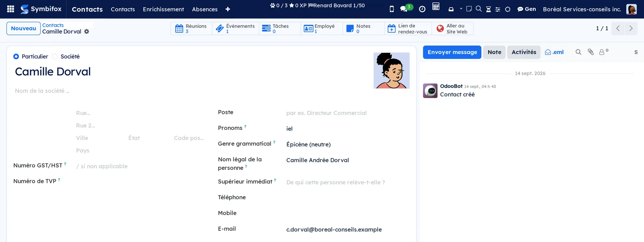This screenshot has width=644, height=242.
Task: Click the .eml link in chatter
Action: point(554,52)
